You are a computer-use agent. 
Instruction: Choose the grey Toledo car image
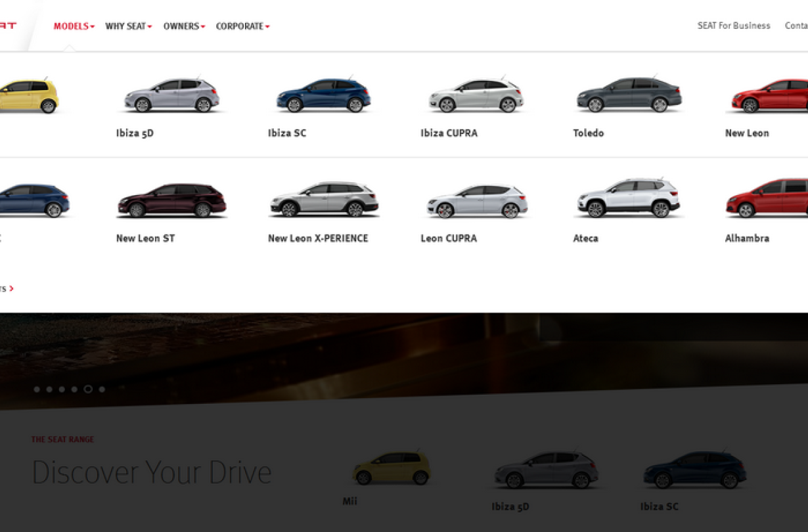[629, 96]
